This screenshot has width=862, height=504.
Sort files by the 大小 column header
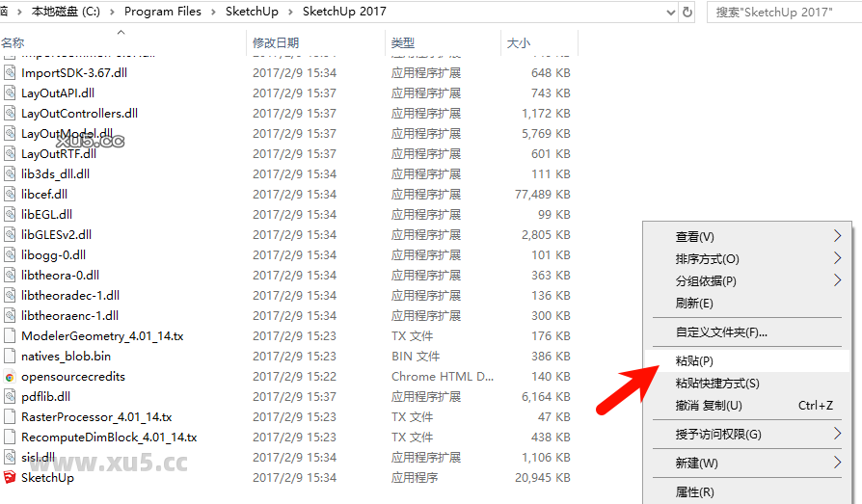tap(518, 43)
